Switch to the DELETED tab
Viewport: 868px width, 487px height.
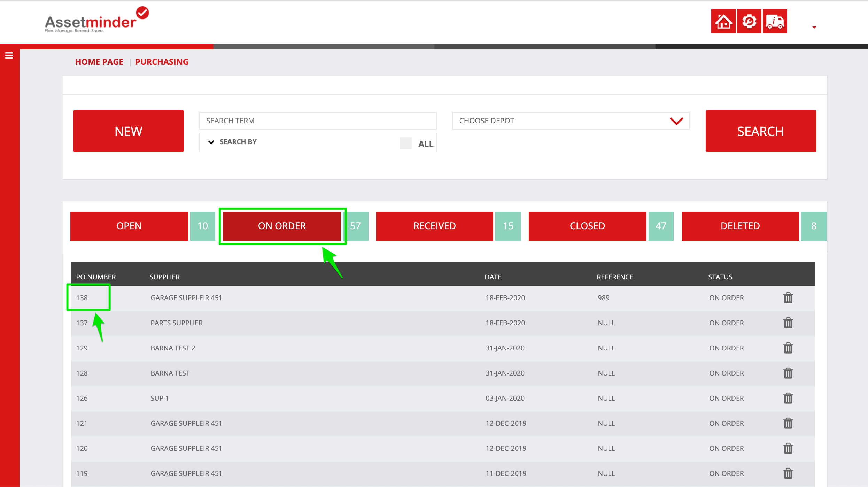point(740,226)
